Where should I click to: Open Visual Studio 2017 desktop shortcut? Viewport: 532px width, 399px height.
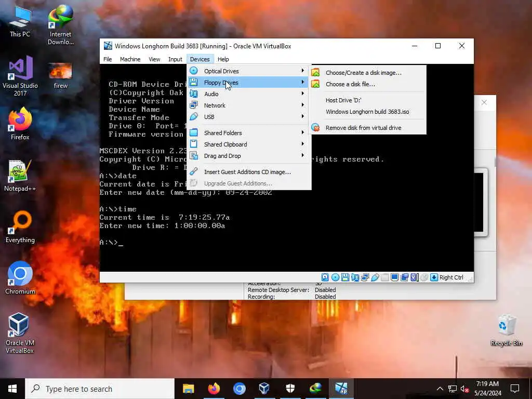(x=20, y=76)
